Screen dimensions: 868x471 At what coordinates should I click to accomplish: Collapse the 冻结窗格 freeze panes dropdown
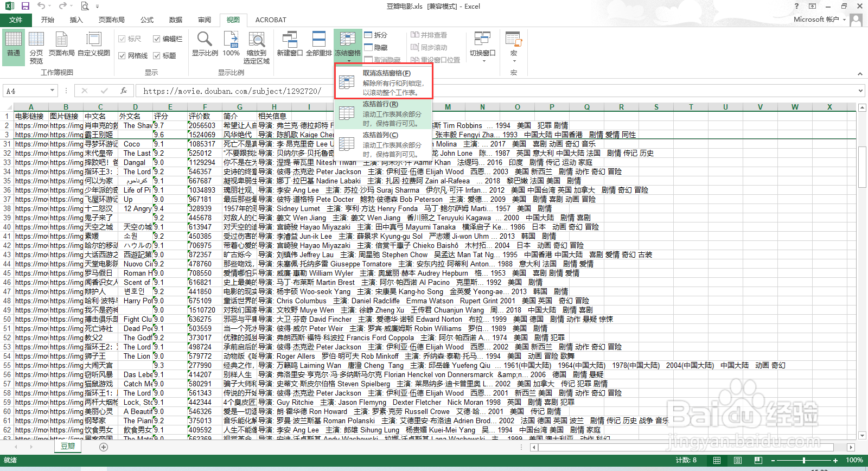(x=348, y=46)
